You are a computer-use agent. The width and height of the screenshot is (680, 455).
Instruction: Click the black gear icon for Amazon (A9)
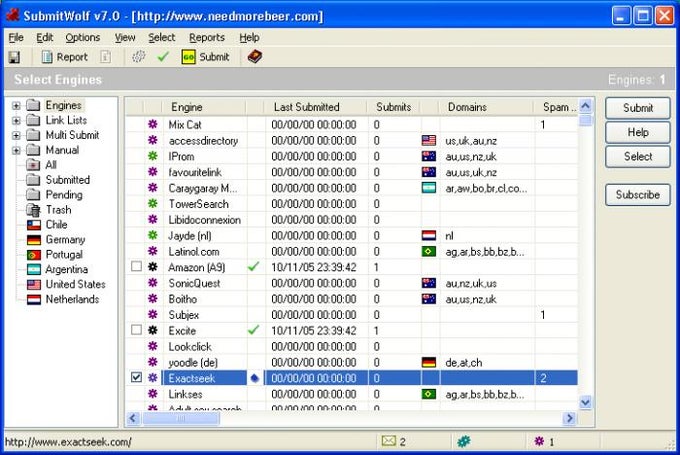153,267
